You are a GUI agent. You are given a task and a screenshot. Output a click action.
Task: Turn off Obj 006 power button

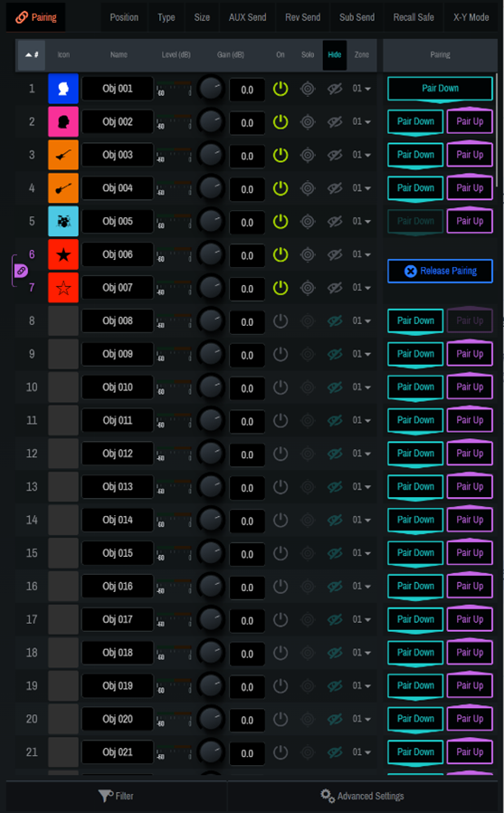[281, 254]
